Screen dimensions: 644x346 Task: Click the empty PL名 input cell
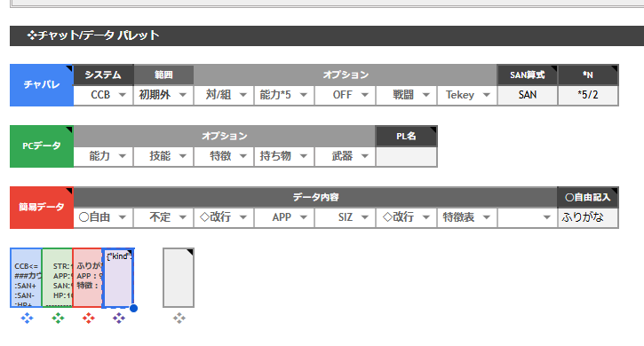point(406,156)
